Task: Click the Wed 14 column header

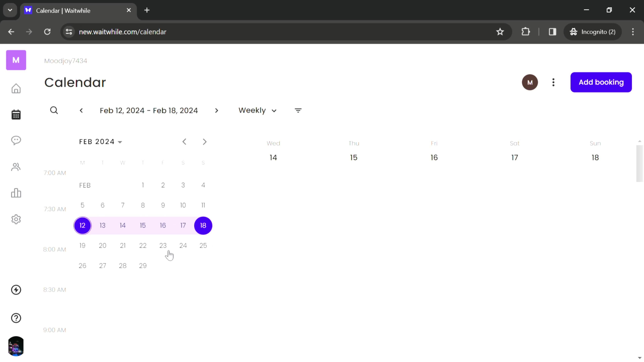Action: point(273,151)
